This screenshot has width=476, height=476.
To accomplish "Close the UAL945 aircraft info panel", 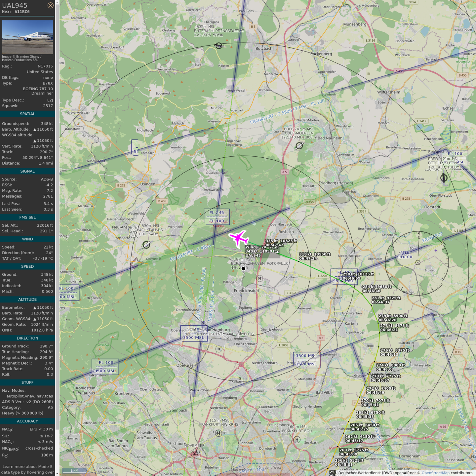I will point(50,5).
